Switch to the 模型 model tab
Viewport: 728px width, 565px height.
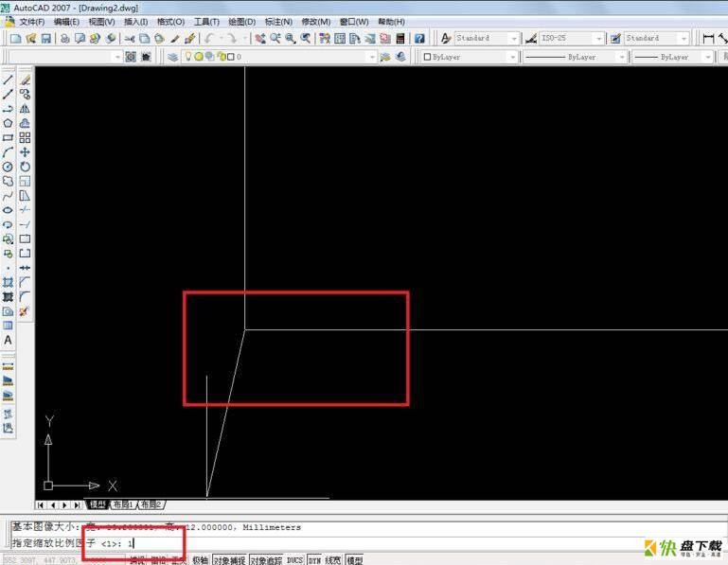coord(98,504)
